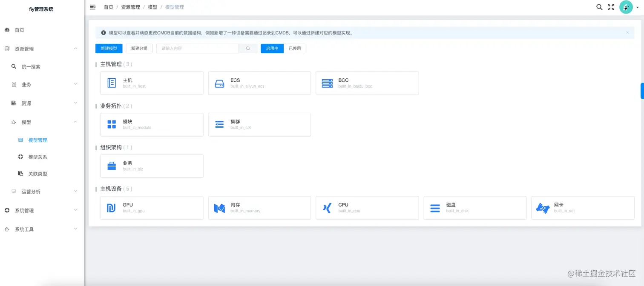
Task: Click the 主机设备 group heading
Action: (111, 189)
